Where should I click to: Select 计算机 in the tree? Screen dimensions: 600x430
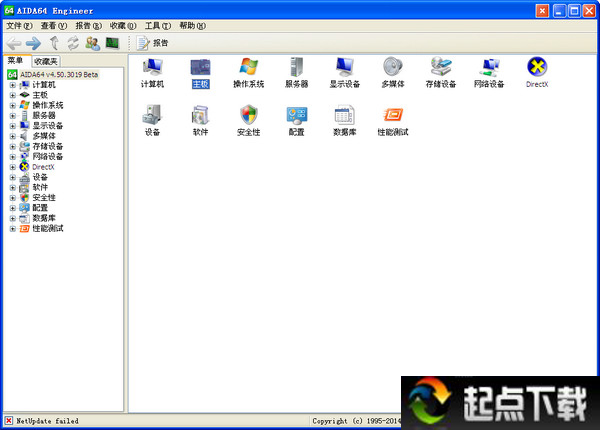point(44,85)
